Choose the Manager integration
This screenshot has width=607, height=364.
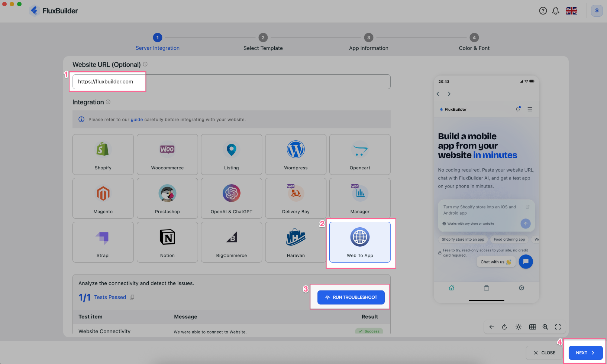coord(360,198)
